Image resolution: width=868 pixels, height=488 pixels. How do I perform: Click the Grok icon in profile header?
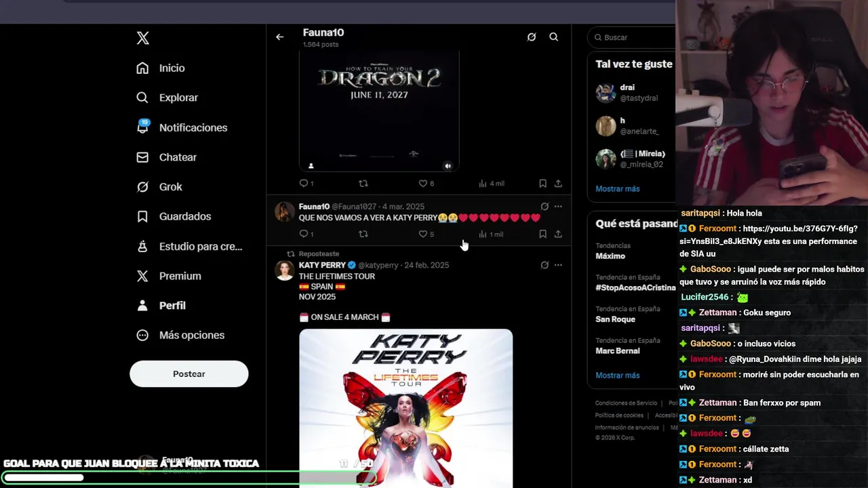(x=532, y=37)
